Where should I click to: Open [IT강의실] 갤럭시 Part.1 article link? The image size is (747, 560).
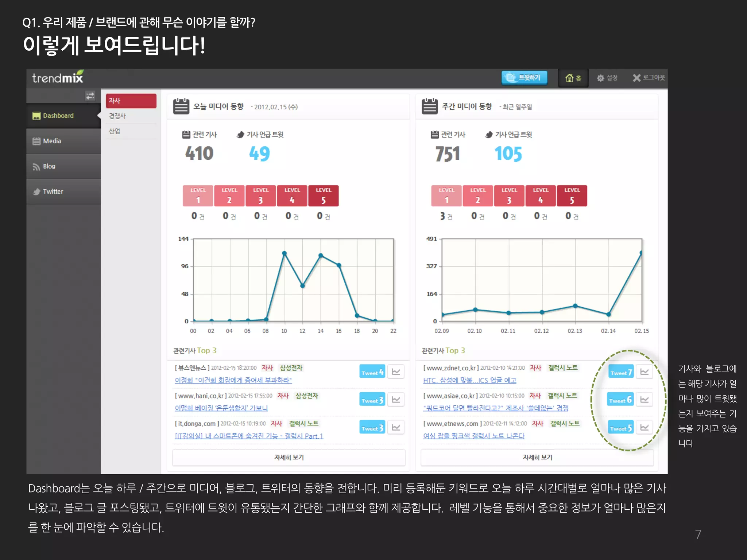tap(249, 436)
